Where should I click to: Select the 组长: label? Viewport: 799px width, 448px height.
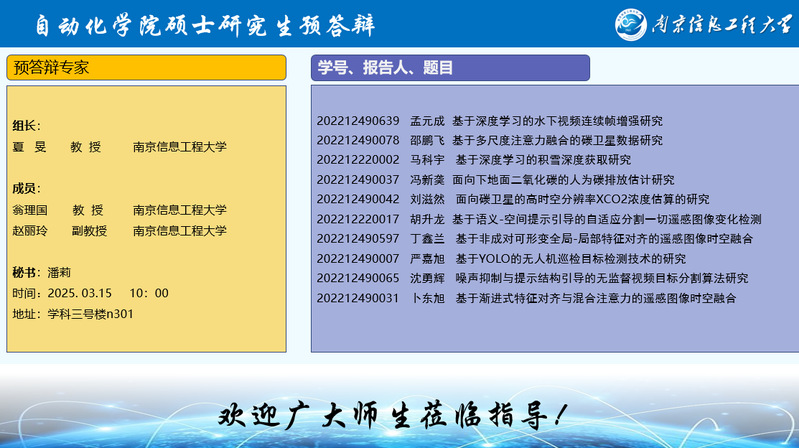pyautogui.click(x=26, y=126)
